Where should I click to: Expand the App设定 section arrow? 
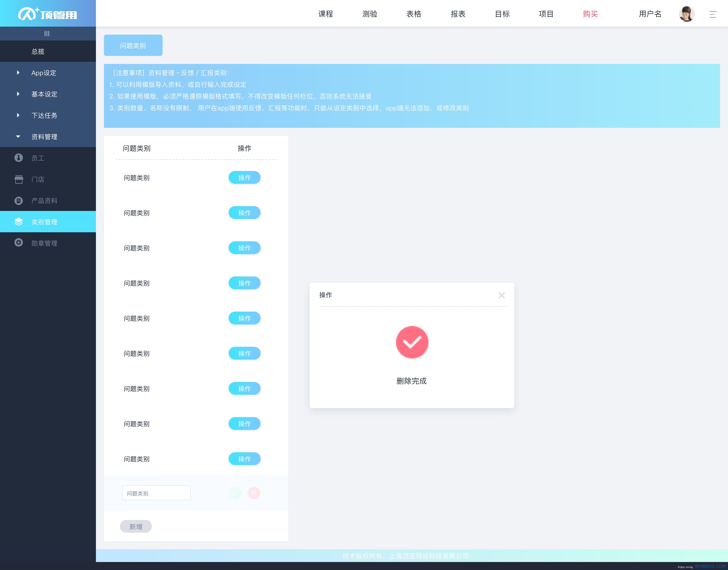pyautogui.click(x=18, y=72)
